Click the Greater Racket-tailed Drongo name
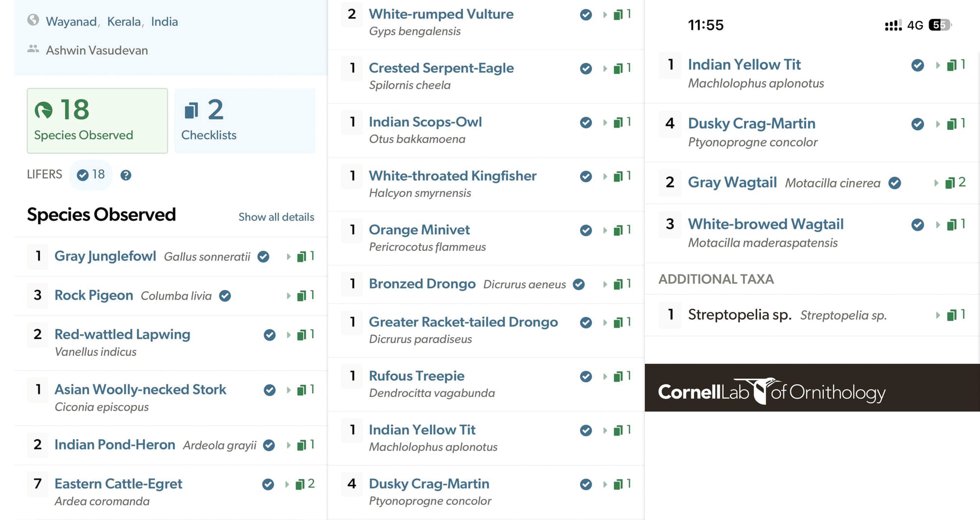This screenshot has height=520, width=980. [463, 322]
